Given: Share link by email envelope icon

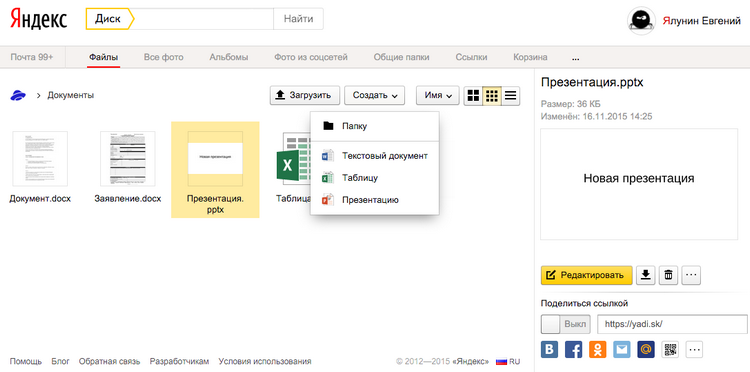Looking at the screenshot, I should tap(621, 350).
